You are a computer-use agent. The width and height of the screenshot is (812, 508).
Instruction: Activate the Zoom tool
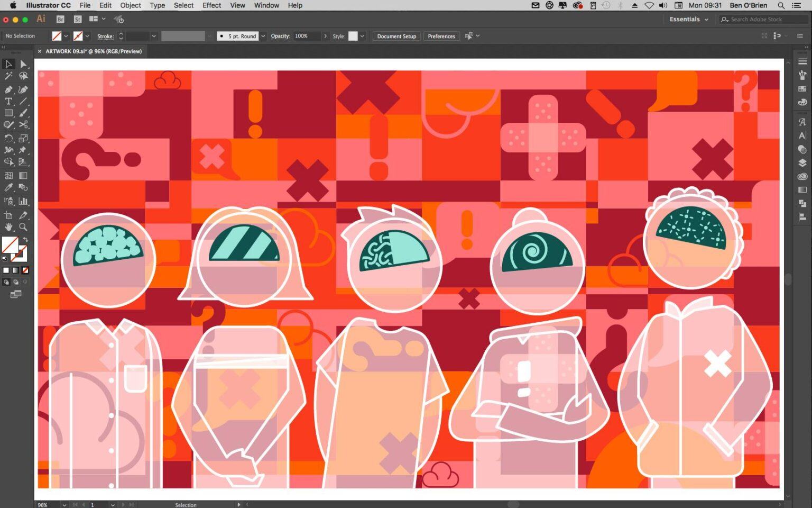[x=23, y=227]
